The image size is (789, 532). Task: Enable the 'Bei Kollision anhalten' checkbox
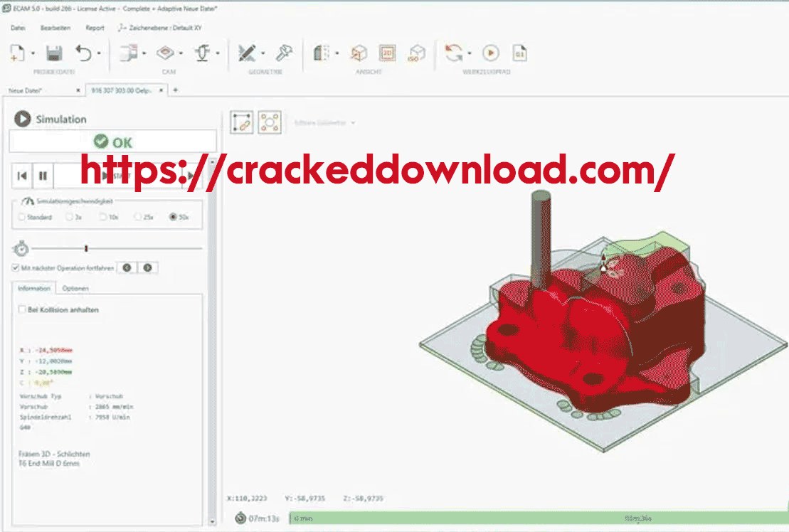(22, 310)
